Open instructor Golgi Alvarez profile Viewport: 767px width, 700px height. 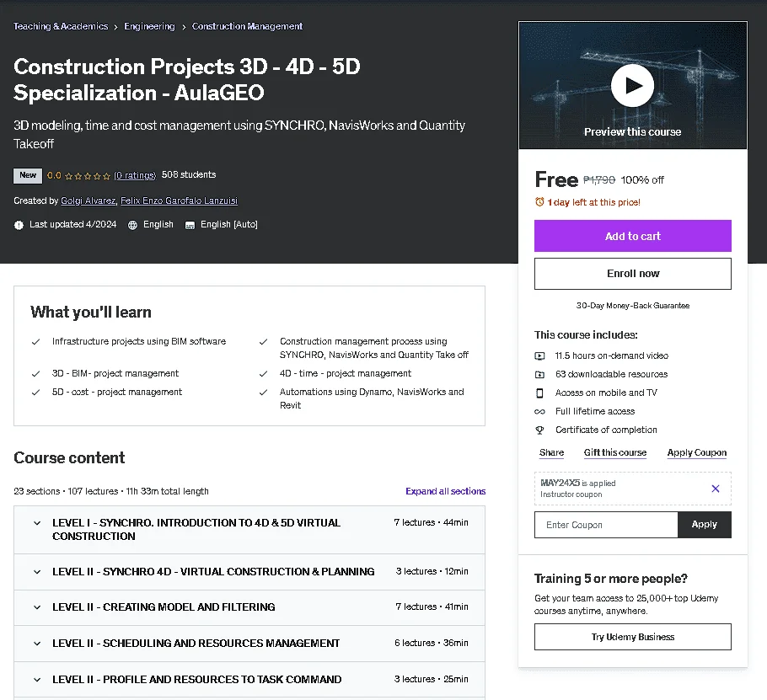pyautogui.click(x=88, y=201)
